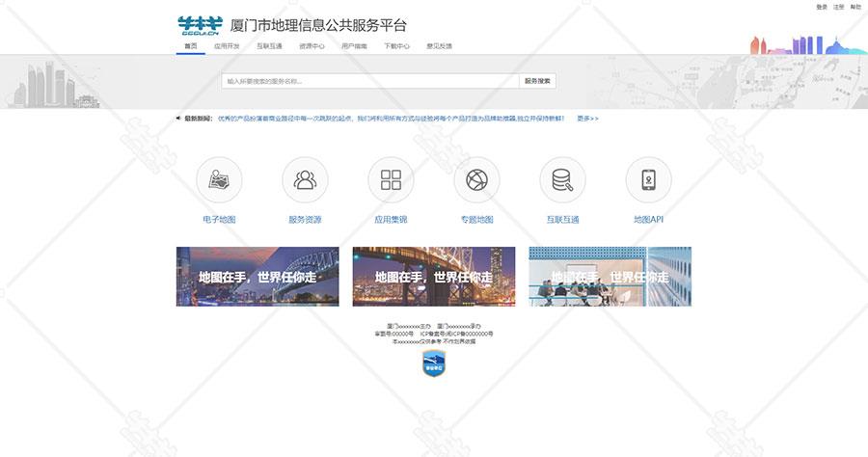Click the platform logo beside the title
This screenshot has width=868, height=457.
tap(200, 25)
